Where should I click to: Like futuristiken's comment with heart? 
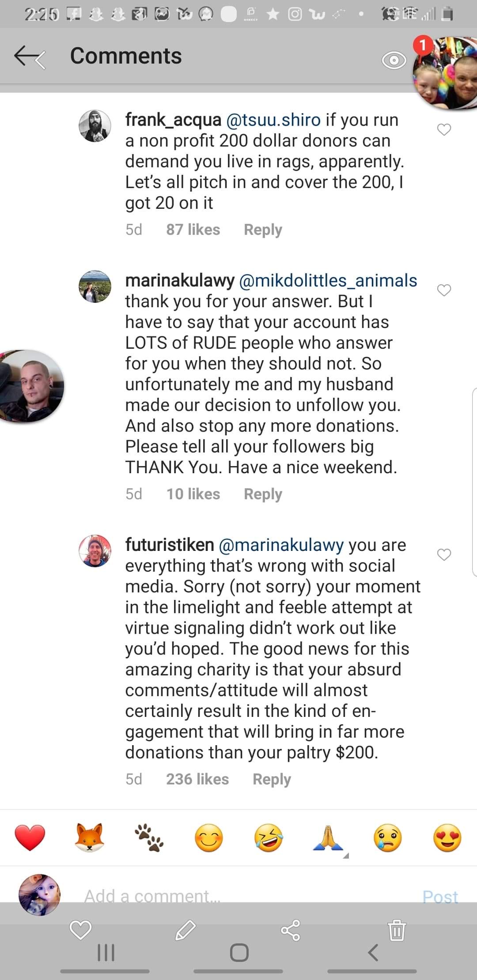click(x=444, y=554)
